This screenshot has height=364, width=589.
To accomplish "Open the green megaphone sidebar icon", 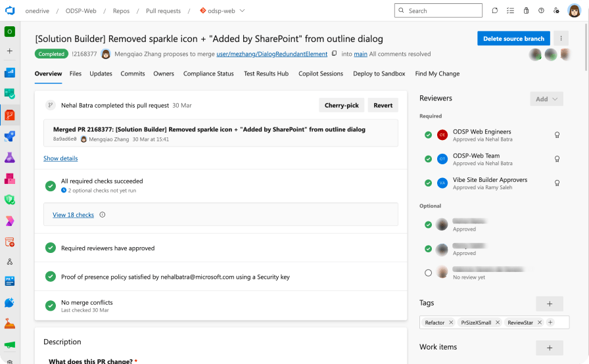I will [10, 344].
